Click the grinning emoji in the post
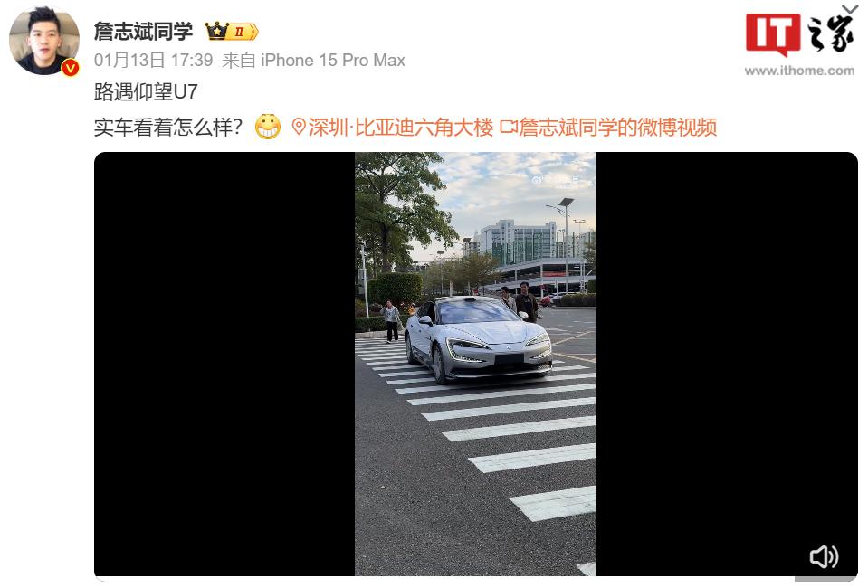The width and height of the screenshot is (868, 588). click(x=268, y=127)
